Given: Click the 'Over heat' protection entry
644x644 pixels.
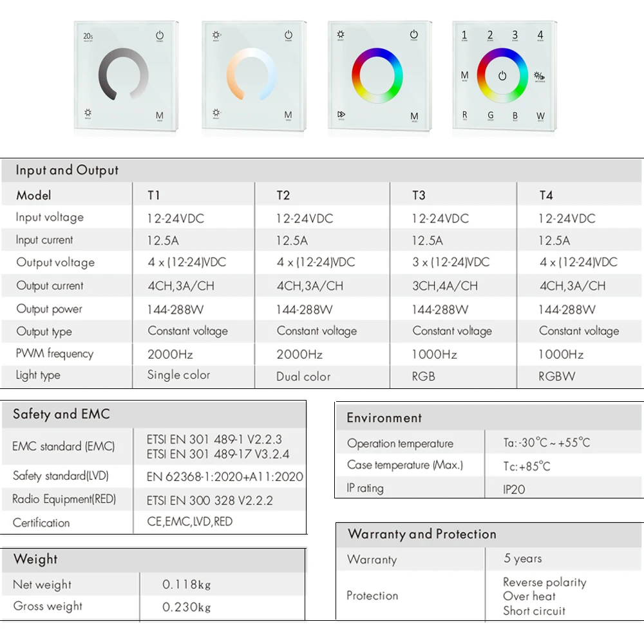Looking at the screenshot, I should point(529,596).
